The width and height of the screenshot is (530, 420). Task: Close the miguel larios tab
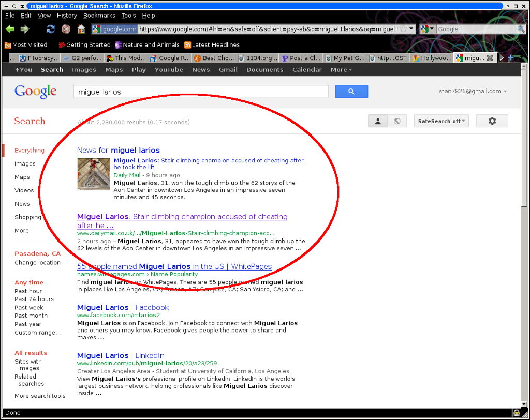[490, 58]
